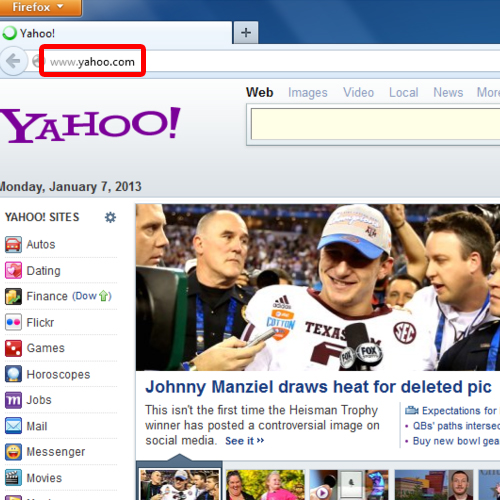
Task: Click the Flickr dots icon
Action: click(x=13, y=322)
